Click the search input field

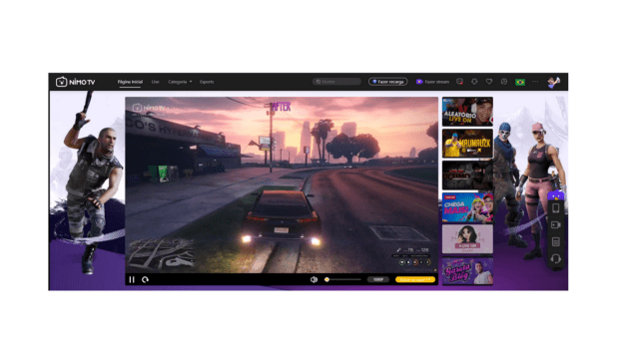pyautogui.click(x=336, y=82)
